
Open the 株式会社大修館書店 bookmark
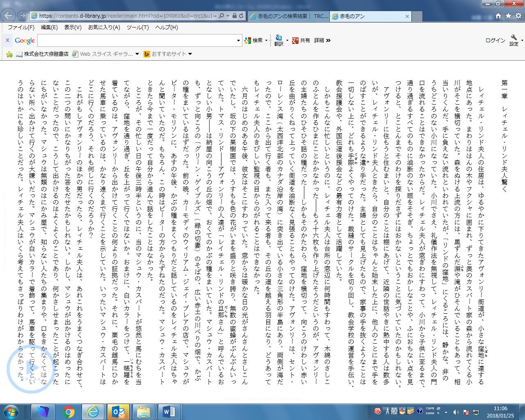[x=42, y=54]
